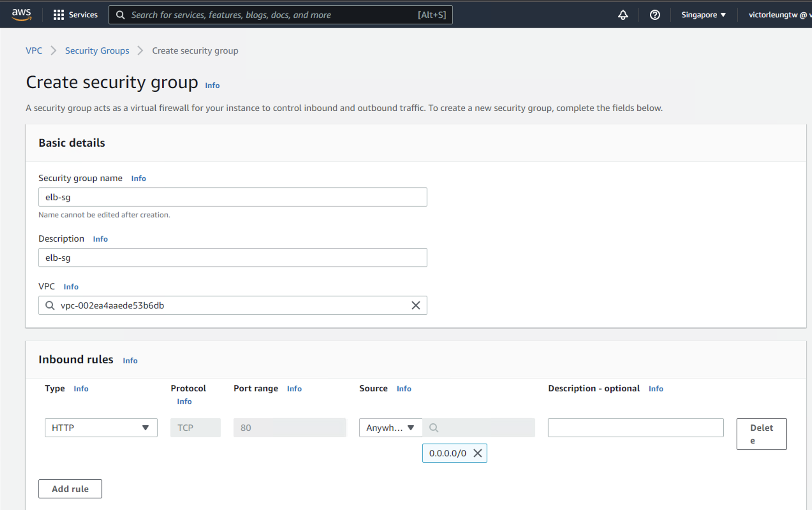This screenshot has height=510, width=812.
Task: Click the source CIDR search field
Action: coord(478,428)
